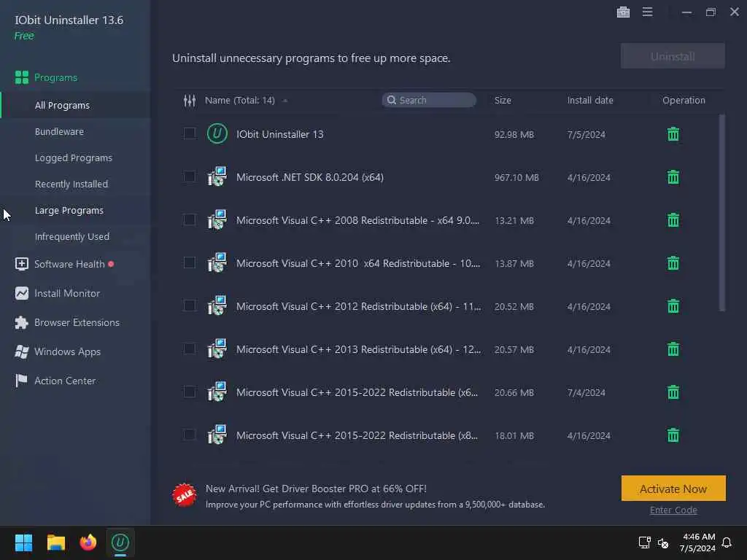Click trash icon for Microsoft .NET SDK 8.0.204
The height and width of the screenshot is (560, 747).
673,177
